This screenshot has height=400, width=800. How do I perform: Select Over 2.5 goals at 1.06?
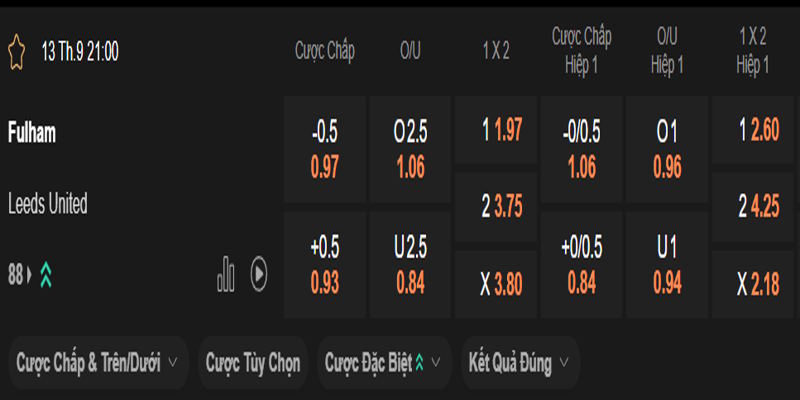tap(411, 151)
